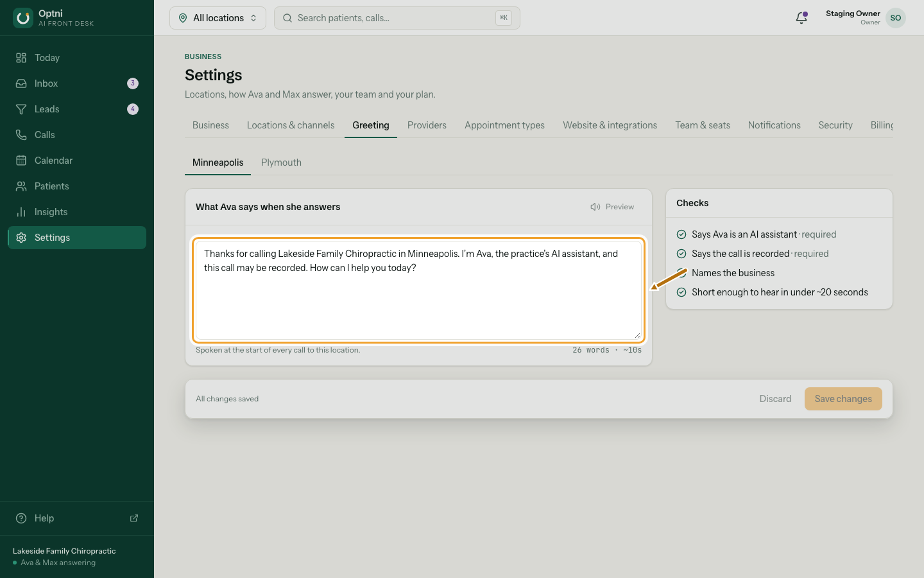Open the Appointment types tab
924x578 pixels.
pyautogui.click(x=504, y=125)
